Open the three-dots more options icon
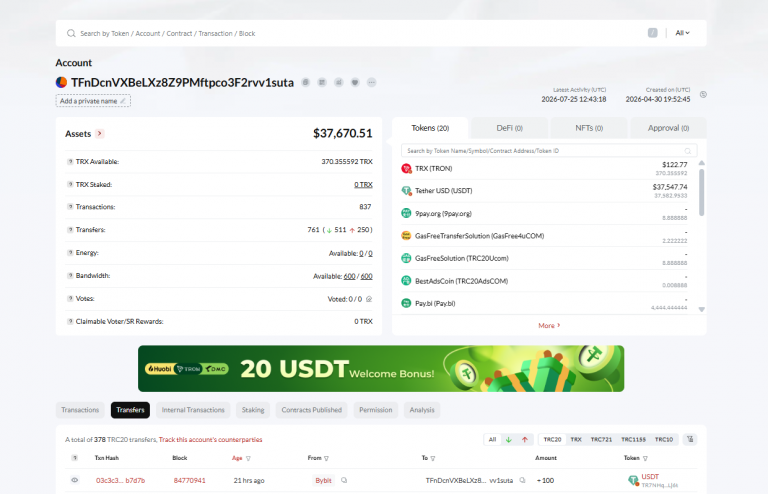 (x=372, y=82)
